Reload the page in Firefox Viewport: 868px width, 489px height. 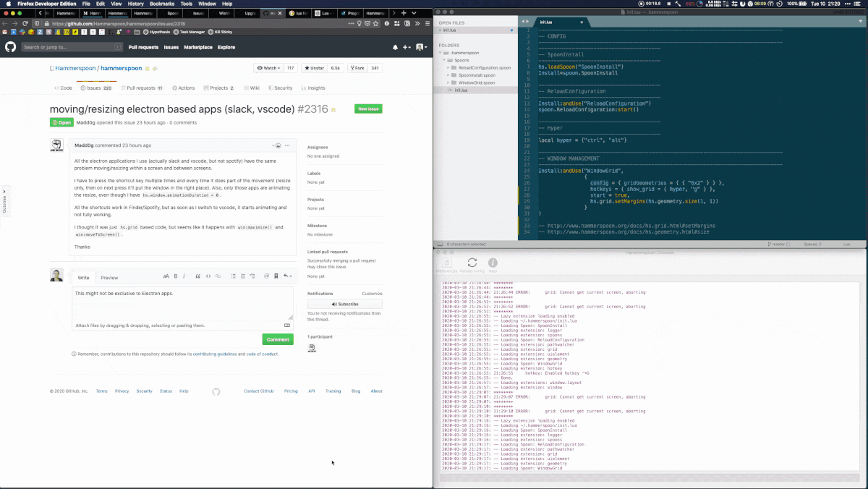[x=25, y=23]
